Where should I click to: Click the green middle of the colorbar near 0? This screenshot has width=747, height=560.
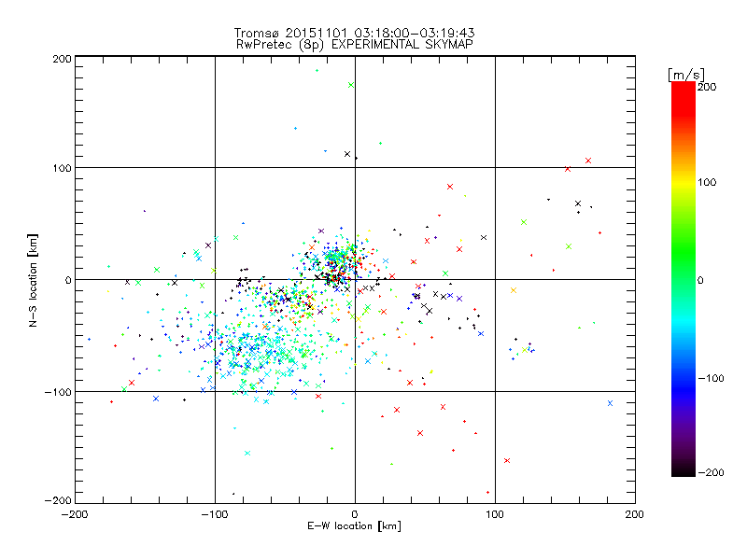[684, 279]
